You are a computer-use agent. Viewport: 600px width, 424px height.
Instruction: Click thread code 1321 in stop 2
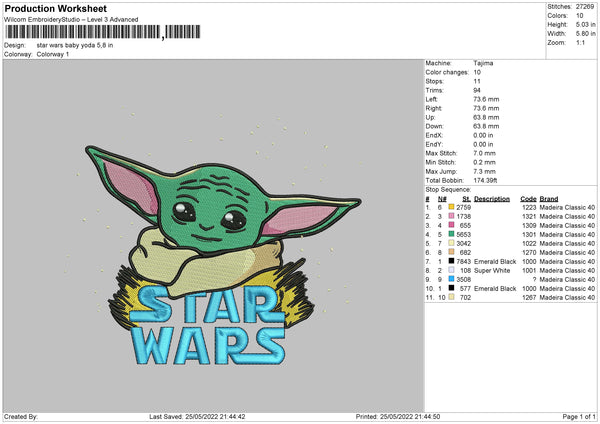pyautogui.click(x=529, y=217)
